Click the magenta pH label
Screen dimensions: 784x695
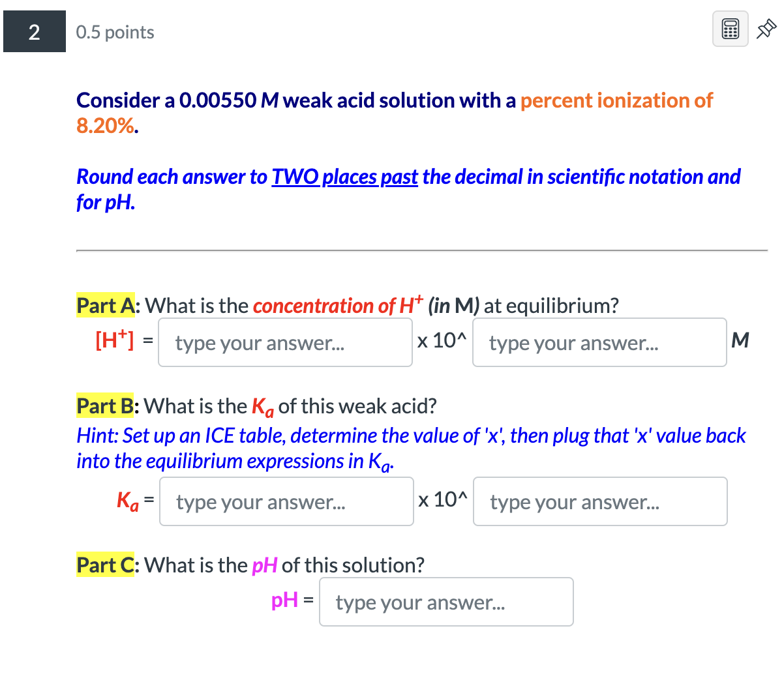pyautogui.click(x=283, y=602)
